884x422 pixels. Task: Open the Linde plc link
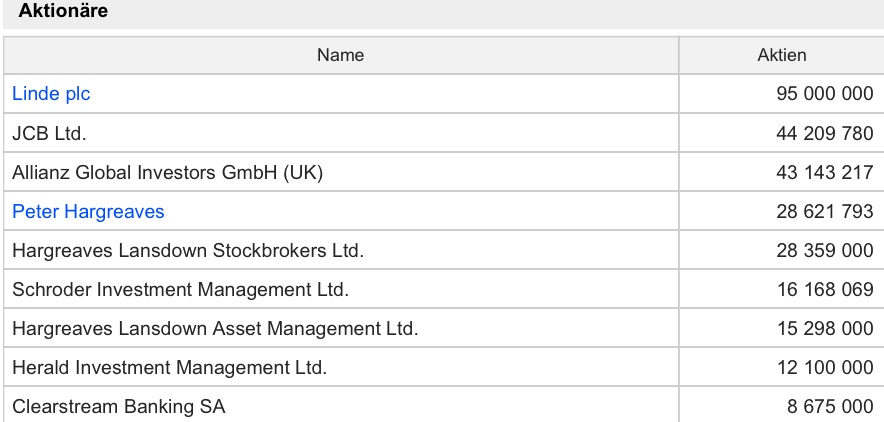51,94
